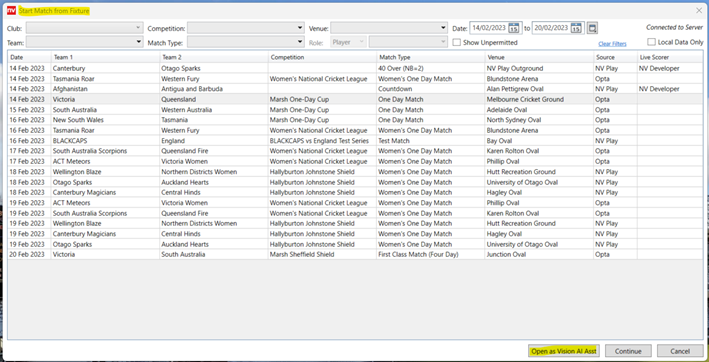Image resolution: width=709 pixels, height=362 pixels.
Task: Sort by the Venue column header
Action: point(539,57)
